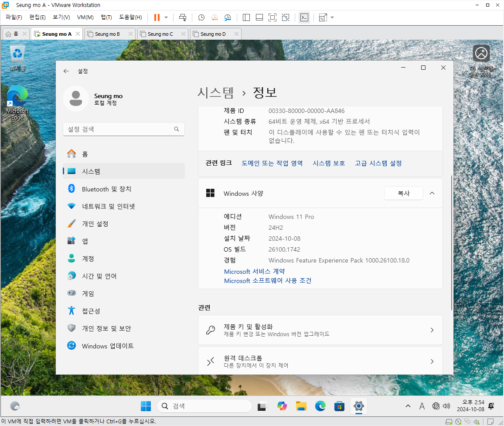Go back with the Settings back arrow
Screen dimensions: 504x426
tap(66, 71)
